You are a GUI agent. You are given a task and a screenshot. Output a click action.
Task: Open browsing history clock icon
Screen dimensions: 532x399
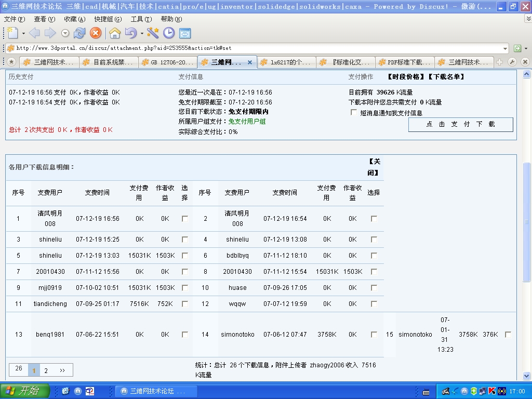(169, 33)
